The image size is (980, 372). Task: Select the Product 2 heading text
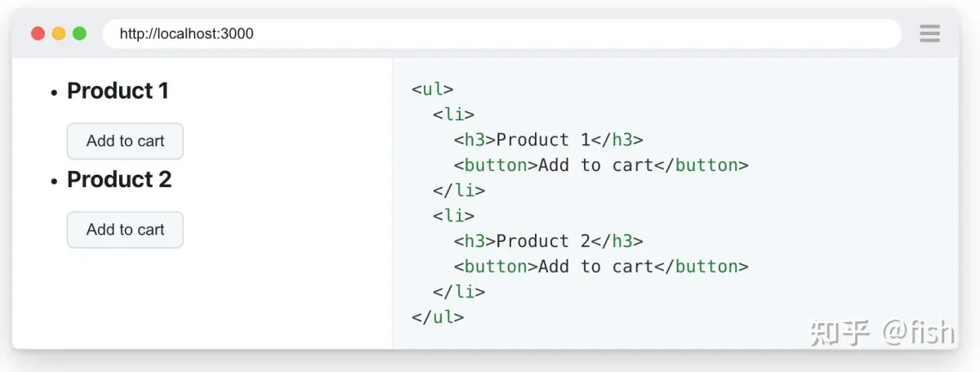pos(119,180)
